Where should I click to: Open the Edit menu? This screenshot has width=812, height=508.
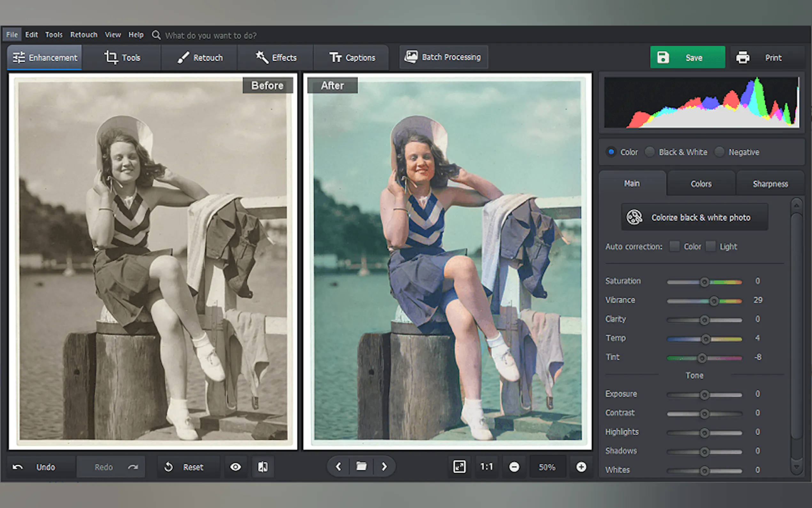click(32, 35)
